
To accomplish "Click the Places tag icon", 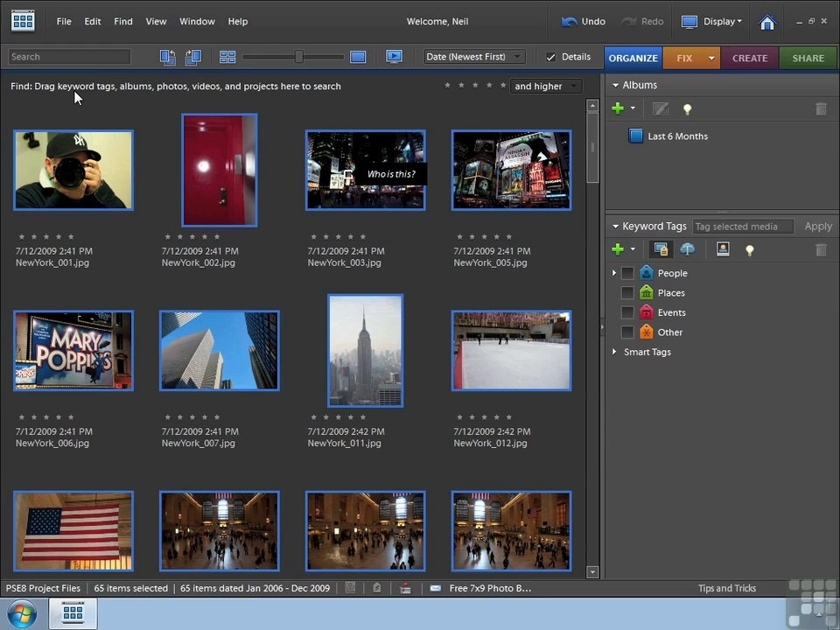I will 647,292.
